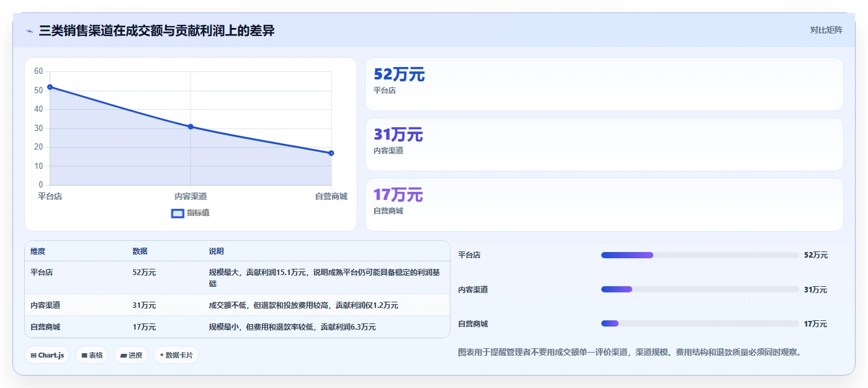Click the 表格 tag chip

(x=92, y=355)
